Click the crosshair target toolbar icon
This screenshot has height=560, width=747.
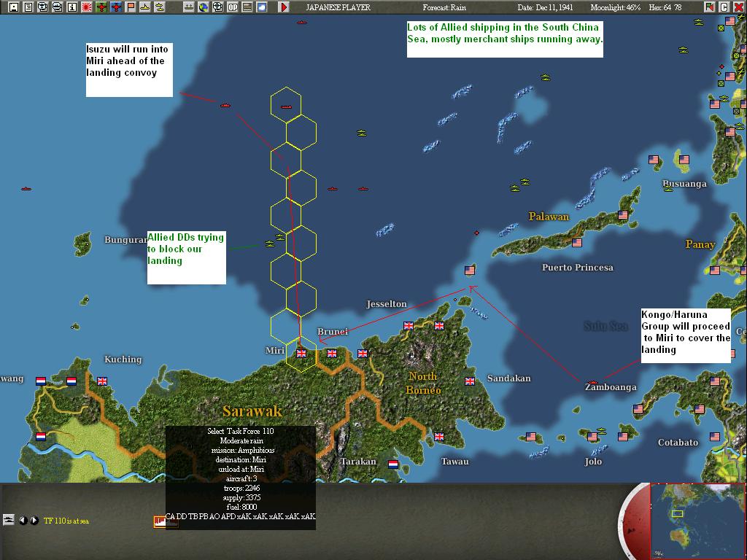217,7
